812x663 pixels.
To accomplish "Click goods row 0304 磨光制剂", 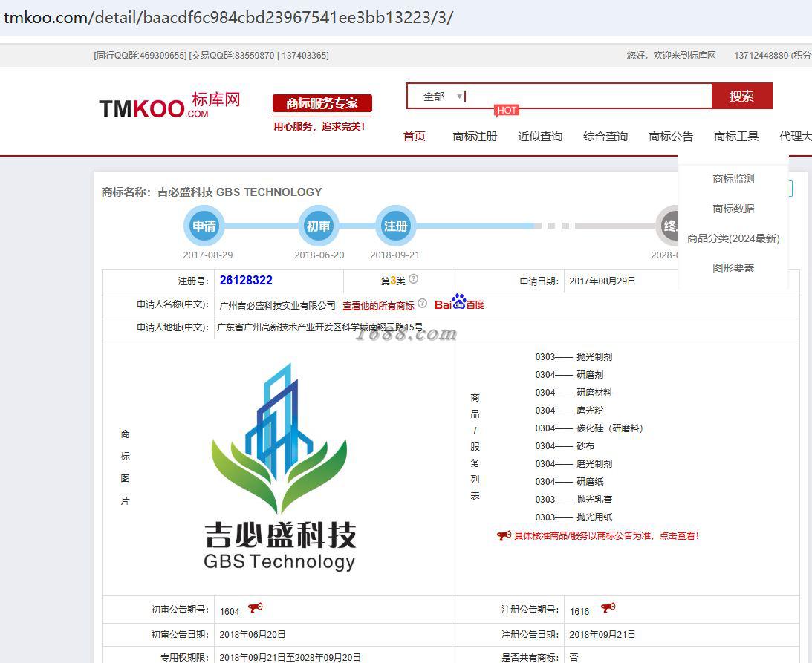I will pos(574,464).
